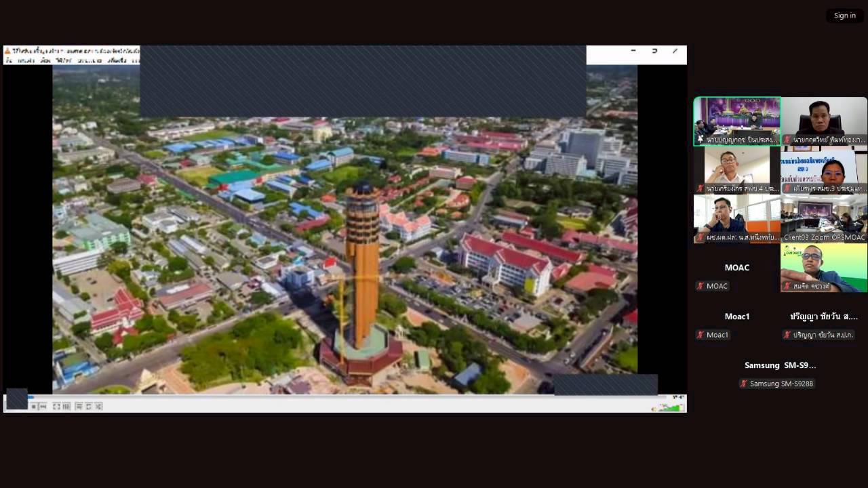Click muted mic icon on Samsung SM-S928B
This screenshot has width=868, height=488.
pos(744,384)
